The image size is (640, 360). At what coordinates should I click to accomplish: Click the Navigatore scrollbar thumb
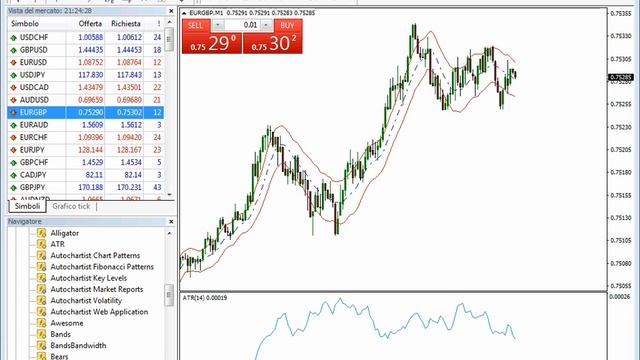[x=169, y=295]
